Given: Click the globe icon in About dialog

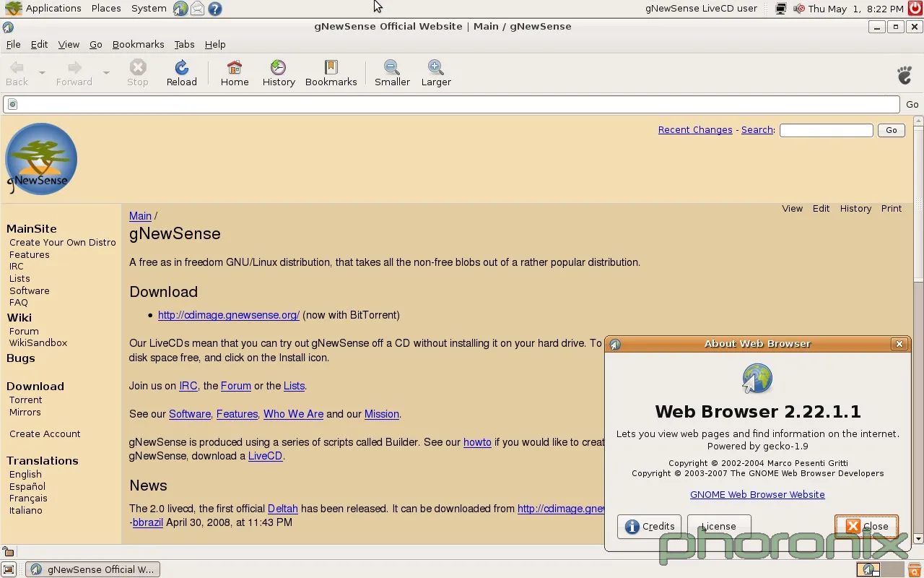Looking at the screenshot, I should pos(757,379).
